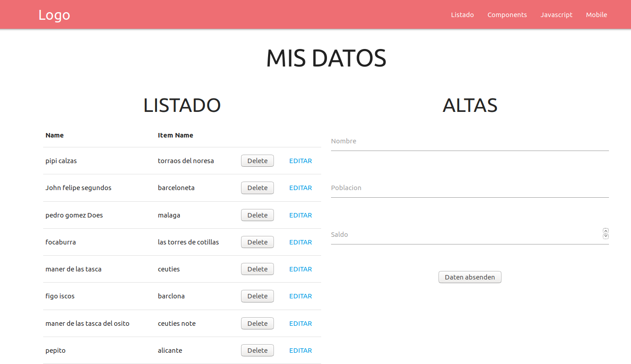The width and height of the screenshot is (631, 364).
Task: Focus the Nombre input field
Action: tap(470, 141)
